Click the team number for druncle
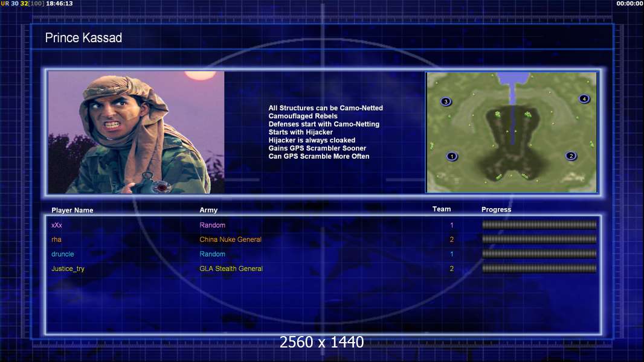The image size is (644, 362). (x=452, y=254)
